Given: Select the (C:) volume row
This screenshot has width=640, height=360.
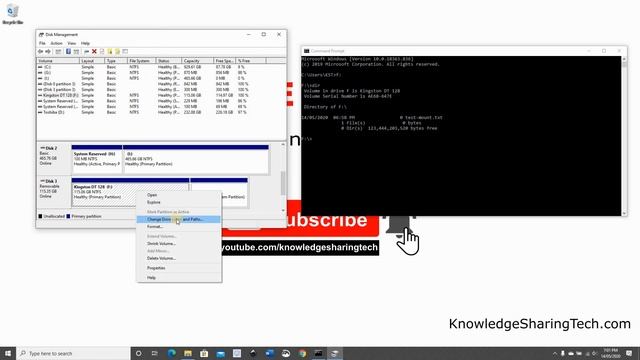Looking at the screenshot, I should click(151, 67).
